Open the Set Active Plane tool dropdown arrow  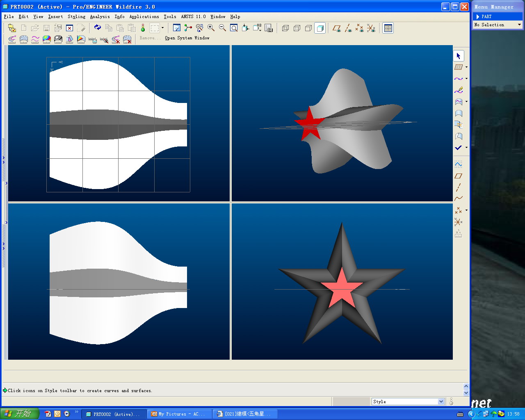[x=466, y=67]
